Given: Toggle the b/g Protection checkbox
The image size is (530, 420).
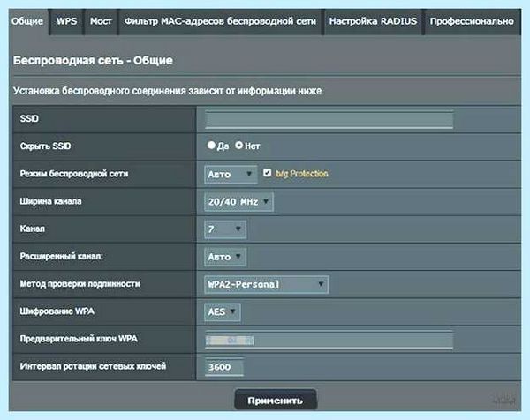Looking at the screenshot, I should (267, 173).
